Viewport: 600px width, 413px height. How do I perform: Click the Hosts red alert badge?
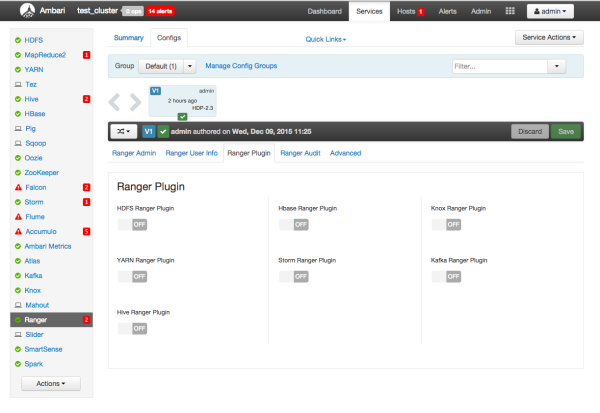[420, 11]
